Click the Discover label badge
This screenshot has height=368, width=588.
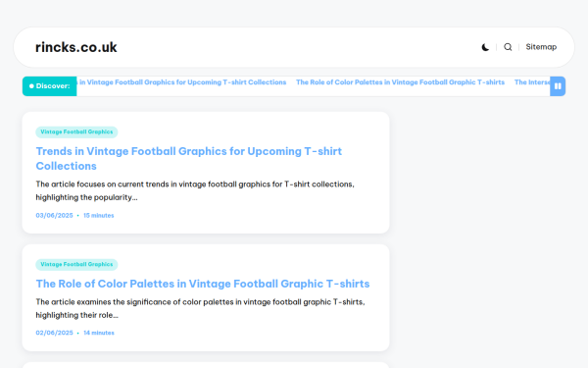pyautogui.click(x=50, y=86)
